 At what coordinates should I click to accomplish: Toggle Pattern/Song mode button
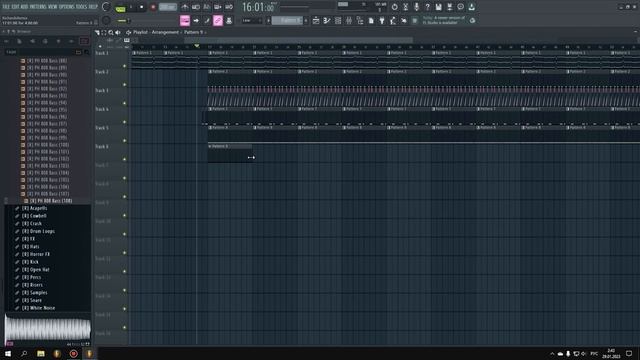pos(120,7)
